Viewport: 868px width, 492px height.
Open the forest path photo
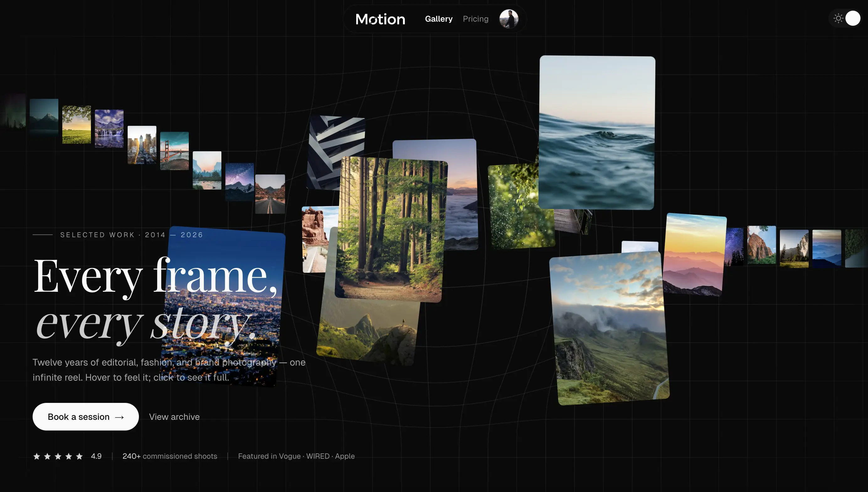pos(391,229)
